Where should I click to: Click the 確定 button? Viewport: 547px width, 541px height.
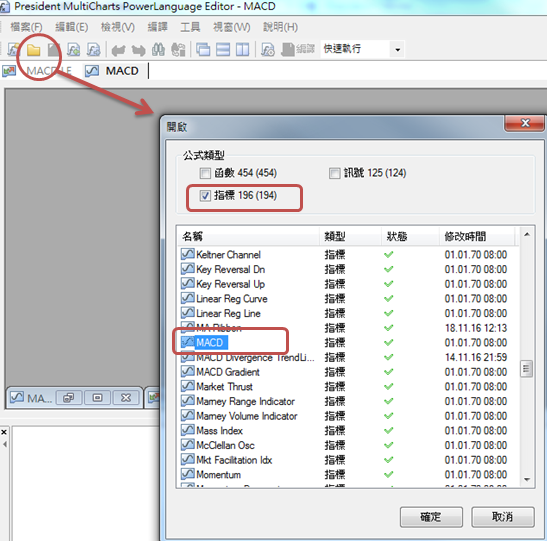tap(431, 517)
